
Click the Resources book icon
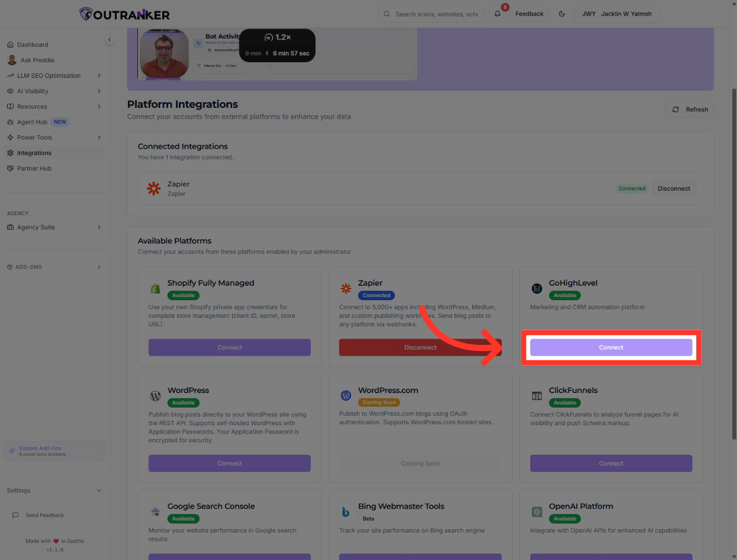tap(10, 107)
